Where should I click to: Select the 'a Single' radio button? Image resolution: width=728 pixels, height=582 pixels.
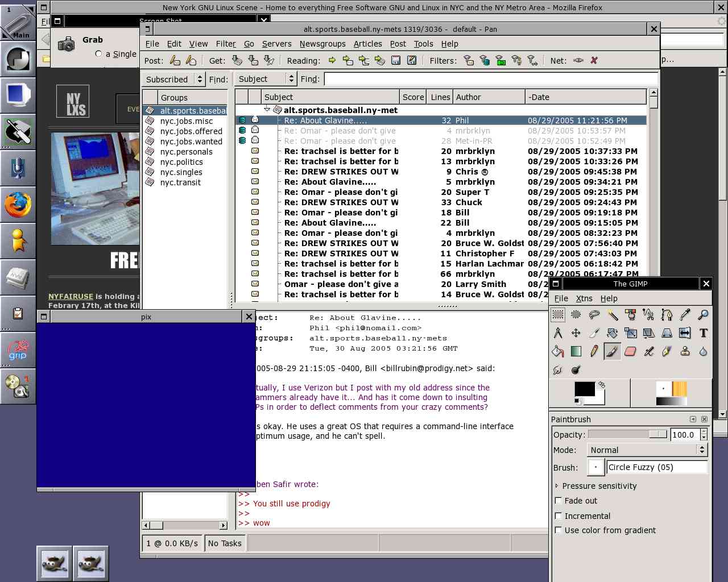(98, 53)
